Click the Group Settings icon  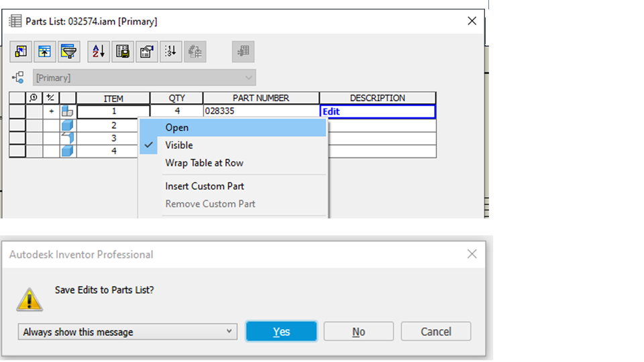coord(44,52)
